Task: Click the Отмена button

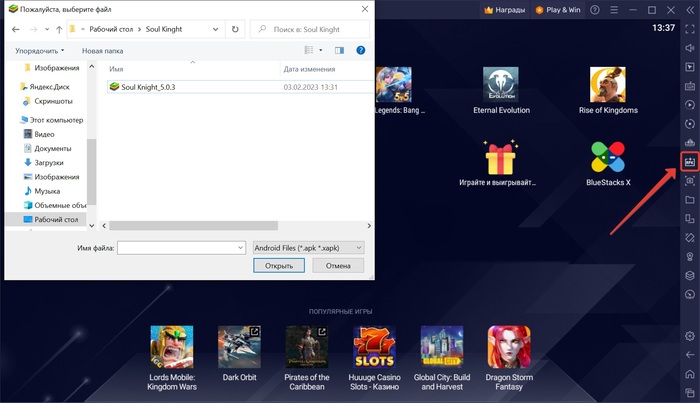Action: [x=338, y=266]
